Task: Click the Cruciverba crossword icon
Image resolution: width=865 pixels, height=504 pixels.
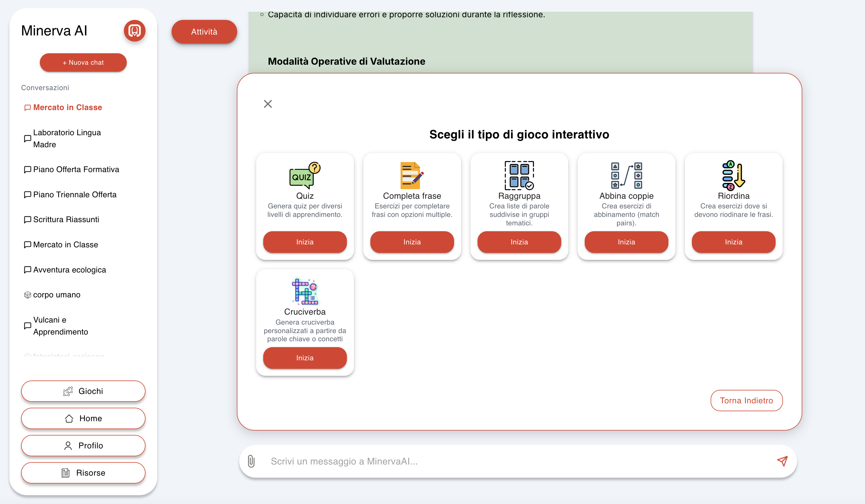Action: [x=305, y=291]
